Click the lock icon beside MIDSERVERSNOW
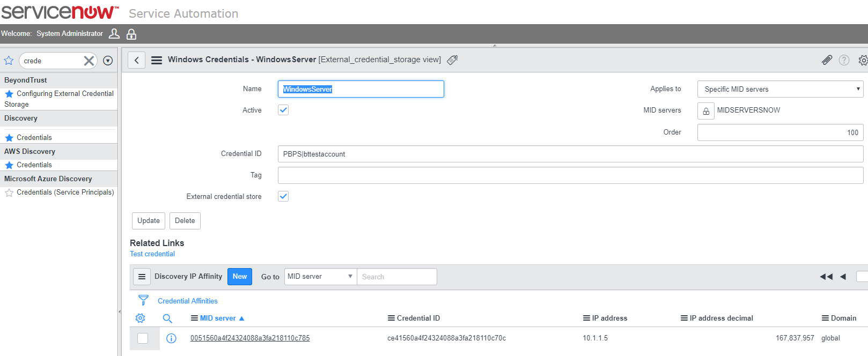 (706, 111)
